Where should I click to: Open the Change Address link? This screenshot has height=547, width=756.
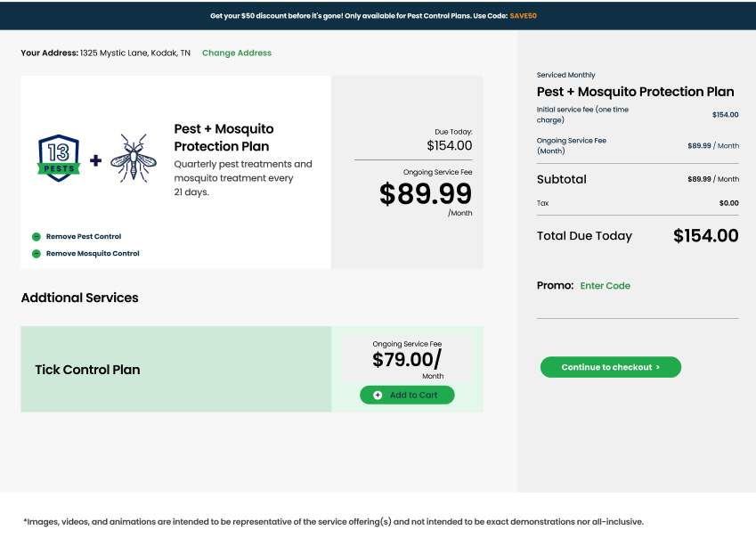[x=237, y=53]
